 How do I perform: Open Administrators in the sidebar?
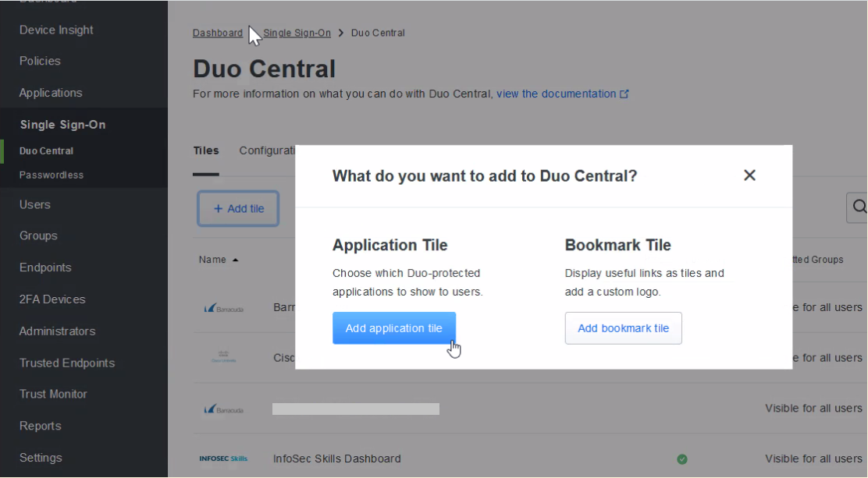[x=57, y=331]
